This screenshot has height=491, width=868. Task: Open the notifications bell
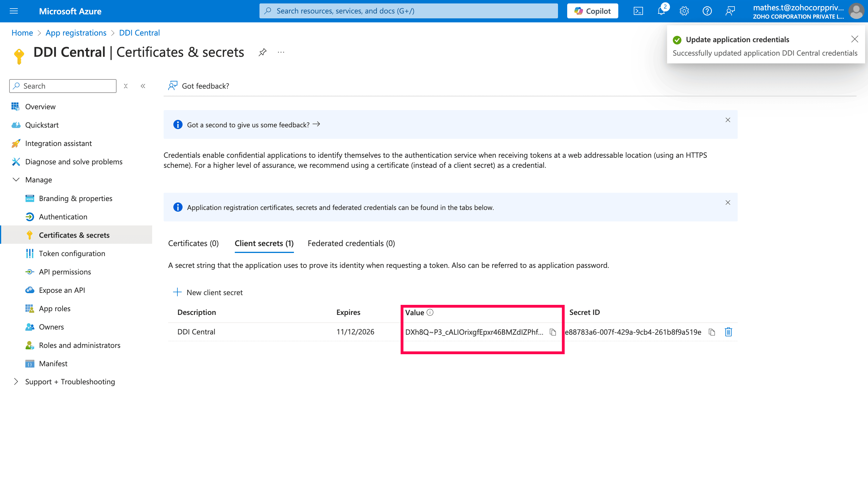coord(661,11)
